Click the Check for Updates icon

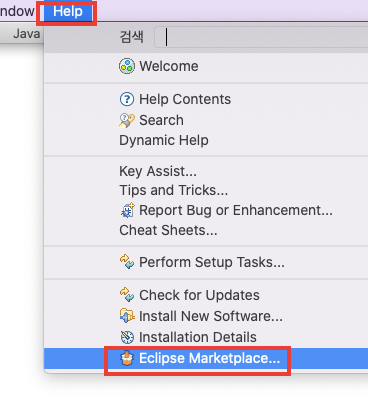[x=127, y=295]
